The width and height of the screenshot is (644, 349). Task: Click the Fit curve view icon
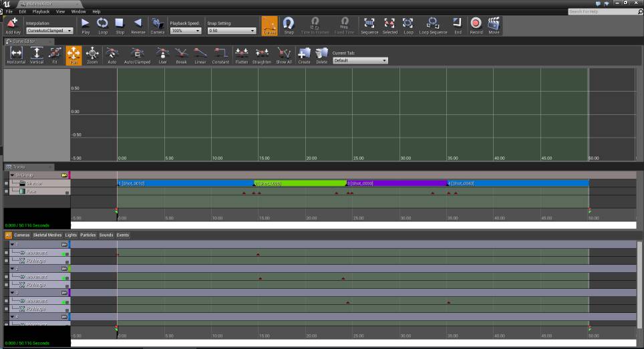pyautogui.click(x=55, y=55)
